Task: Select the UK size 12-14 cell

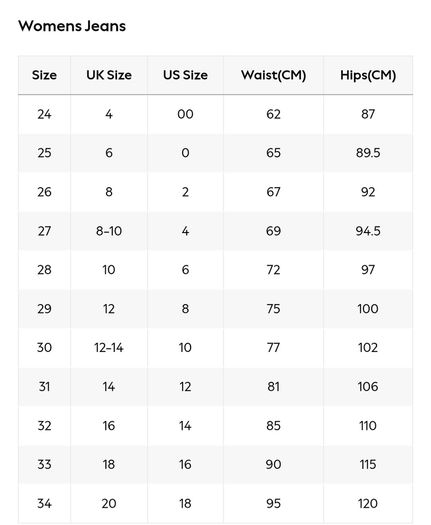Action: [109, 348]
